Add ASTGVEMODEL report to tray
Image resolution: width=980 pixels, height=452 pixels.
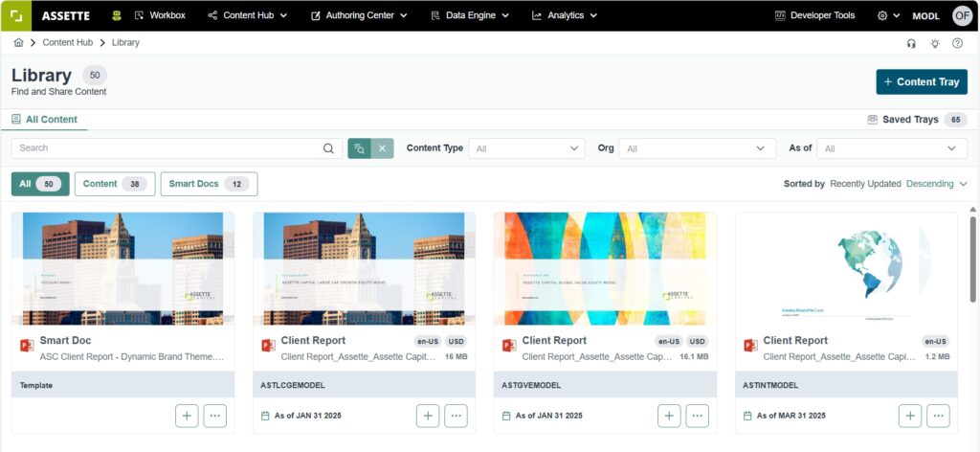[x=669, y=416]
